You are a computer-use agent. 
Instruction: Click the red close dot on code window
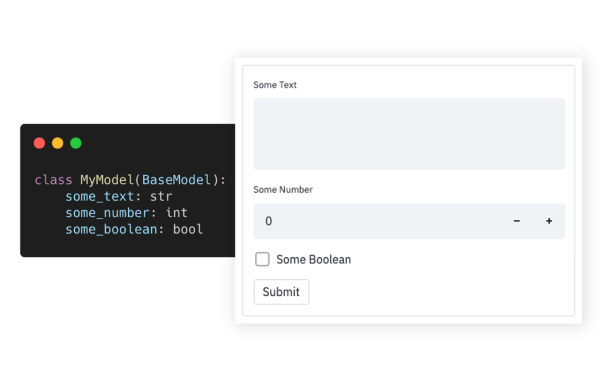coord(39,143)
